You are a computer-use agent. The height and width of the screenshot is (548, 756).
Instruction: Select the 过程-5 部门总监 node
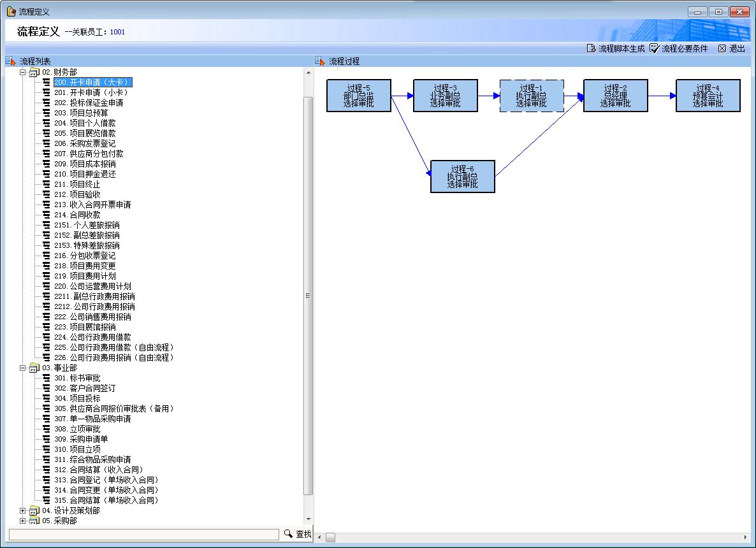[358, 96]
